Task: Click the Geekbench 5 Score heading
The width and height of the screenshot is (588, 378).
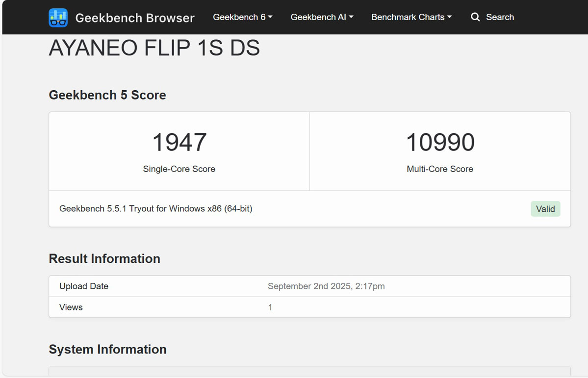Action: point(107,95)
